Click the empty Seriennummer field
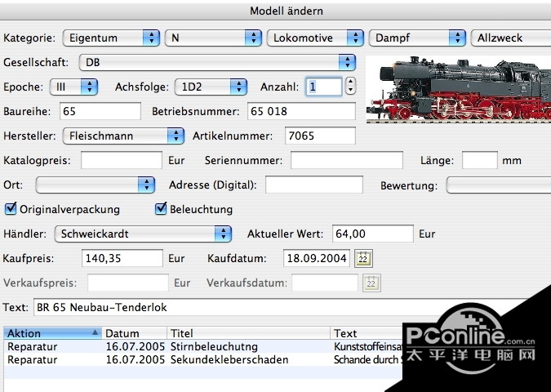 [347, 160]
